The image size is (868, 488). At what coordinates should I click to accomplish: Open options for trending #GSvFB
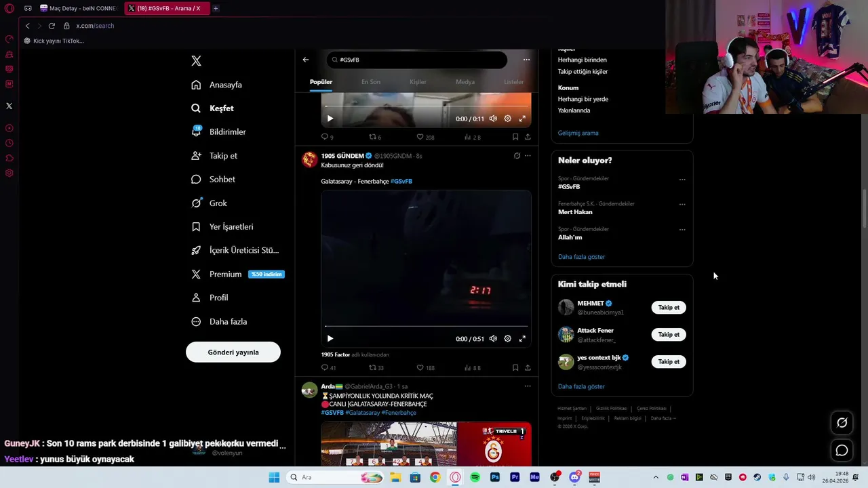pyautogui.click(x=682, y=180)
